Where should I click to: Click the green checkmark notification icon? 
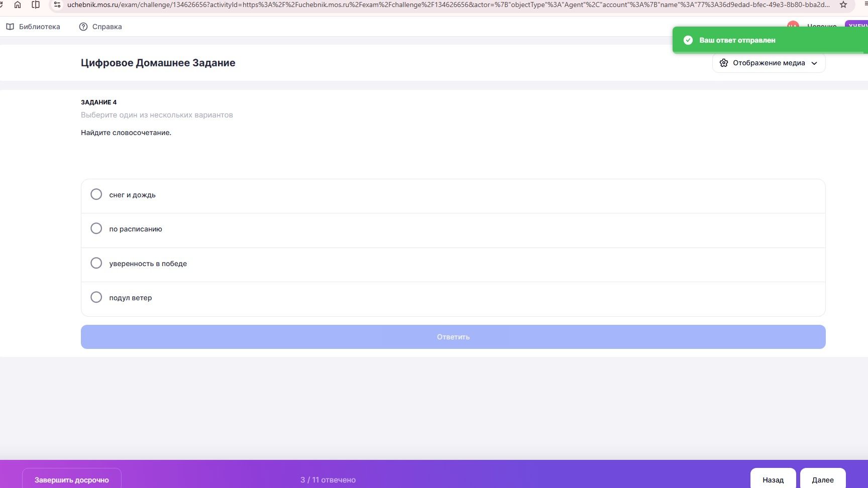pyautogui.click(x=688, y=40)
